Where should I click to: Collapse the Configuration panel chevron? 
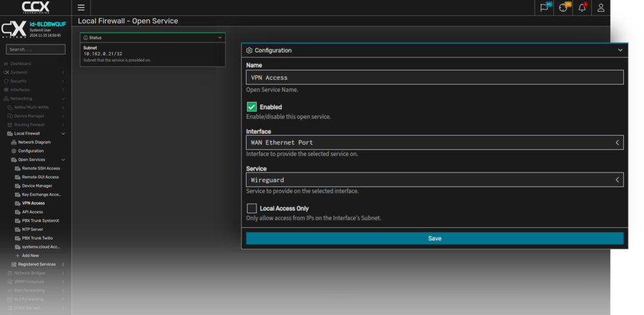(x=620, y=50)
